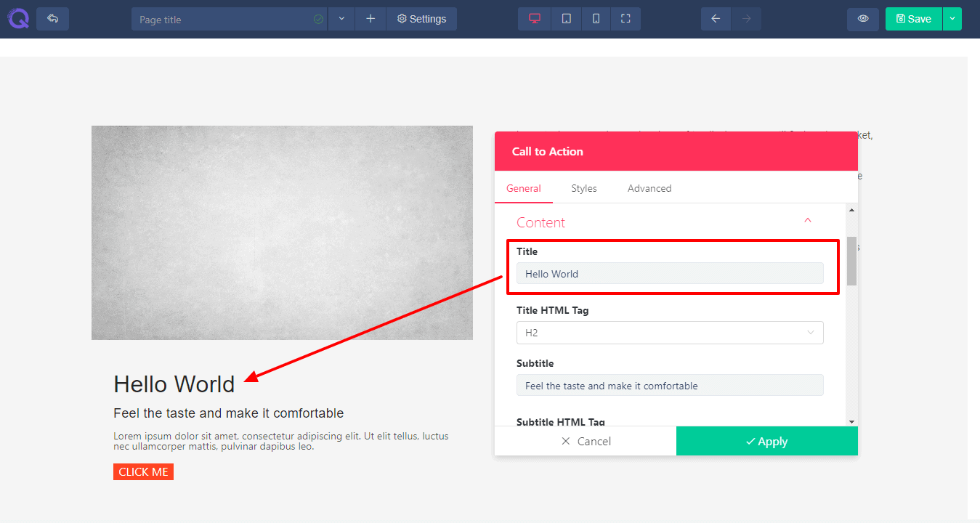
Task: Click the Subtitle input field
Action: coord(669,386)
